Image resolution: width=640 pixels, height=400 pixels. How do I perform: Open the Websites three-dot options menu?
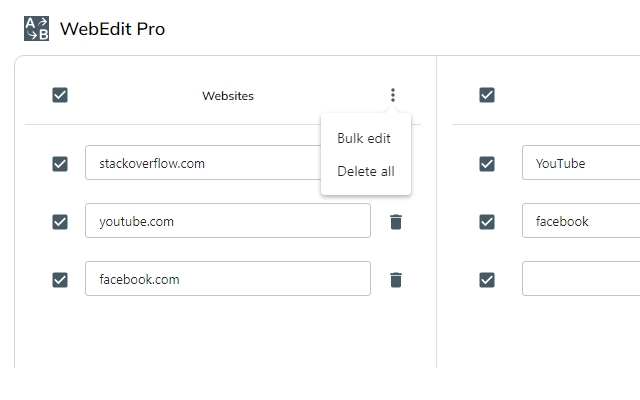coord(393,96)
